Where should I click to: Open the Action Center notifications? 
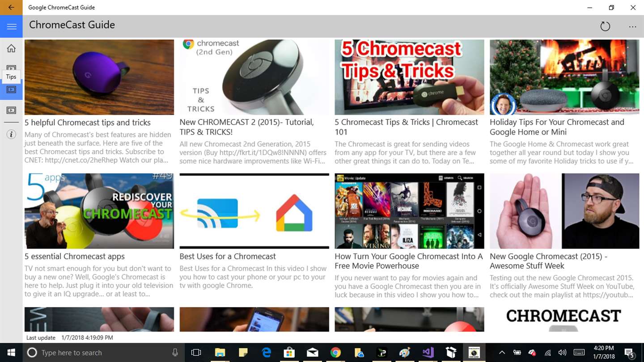click(629, 353)
